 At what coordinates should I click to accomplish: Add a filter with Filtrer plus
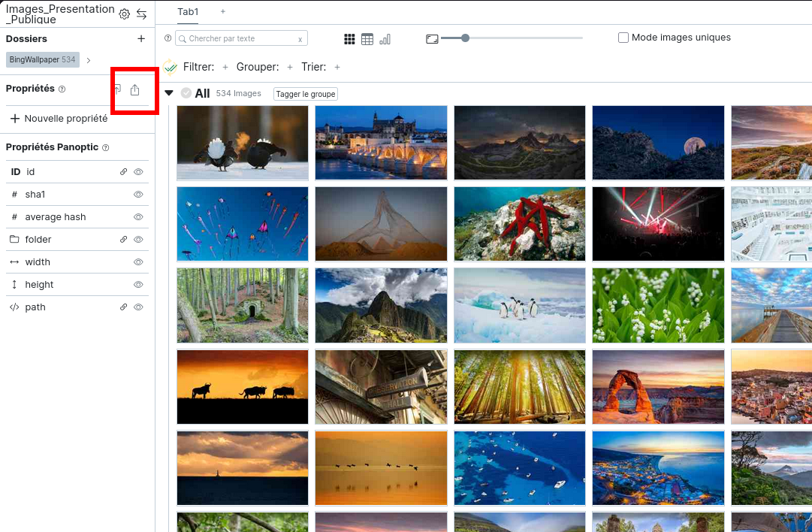pos(225,67)
